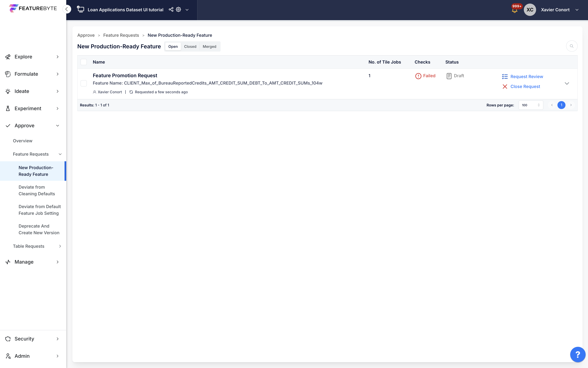Expand the Table Requests submenu
Screen dimensions: 588x368
coord(60,246)
